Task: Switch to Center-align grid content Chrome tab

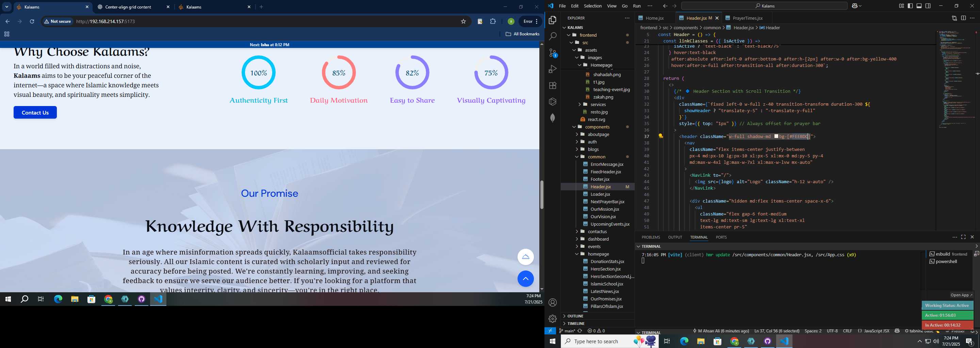Action: 132,7
